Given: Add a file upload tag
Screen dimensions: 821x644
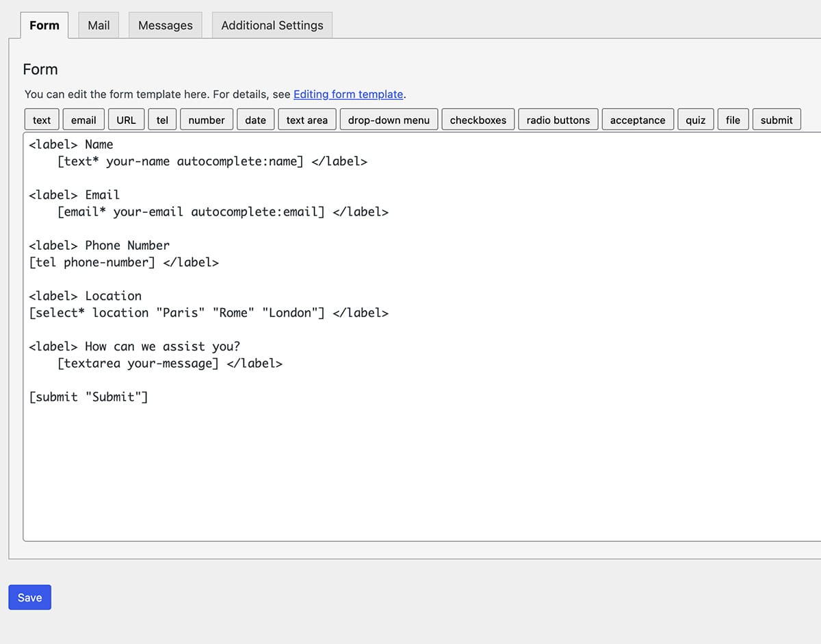Looking at the screenshot, I should pyautogui.click(x=733, y=120).
